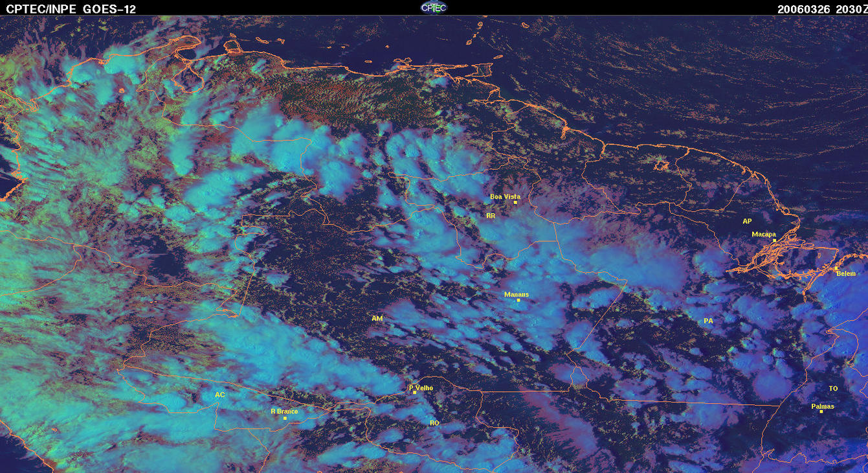Click the Macapa city marker square

pos(774,240)
